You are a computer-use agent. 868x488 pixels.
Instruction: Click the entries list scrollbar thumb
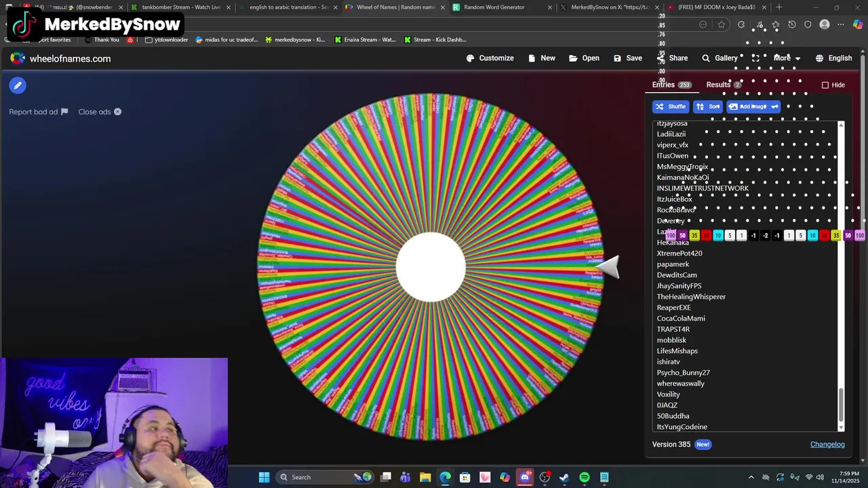[841, 405]
